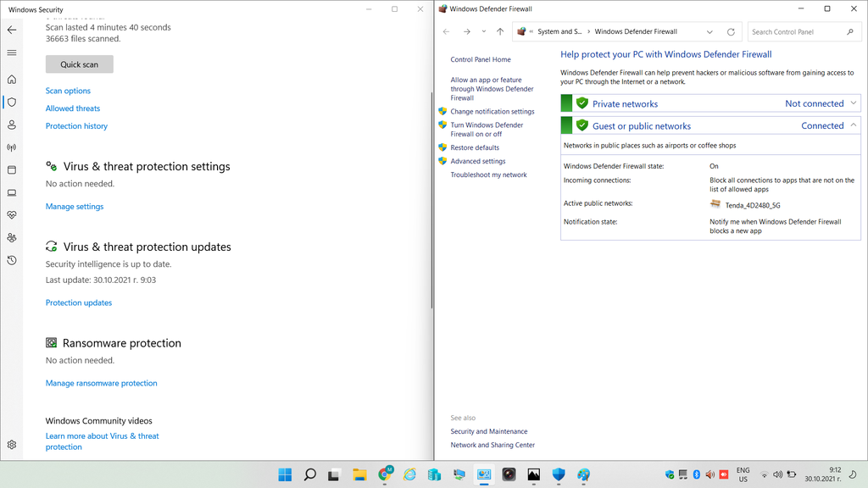868x488 pixels.
Task: Click the Quick scan button
Action: (79, 64)
